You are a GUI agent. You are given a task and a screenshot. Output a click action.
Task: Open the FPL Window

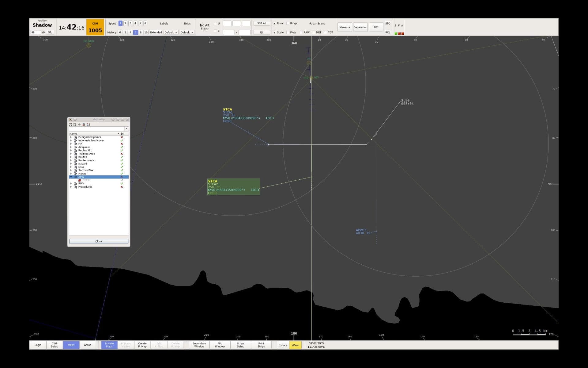pos(220,345)
